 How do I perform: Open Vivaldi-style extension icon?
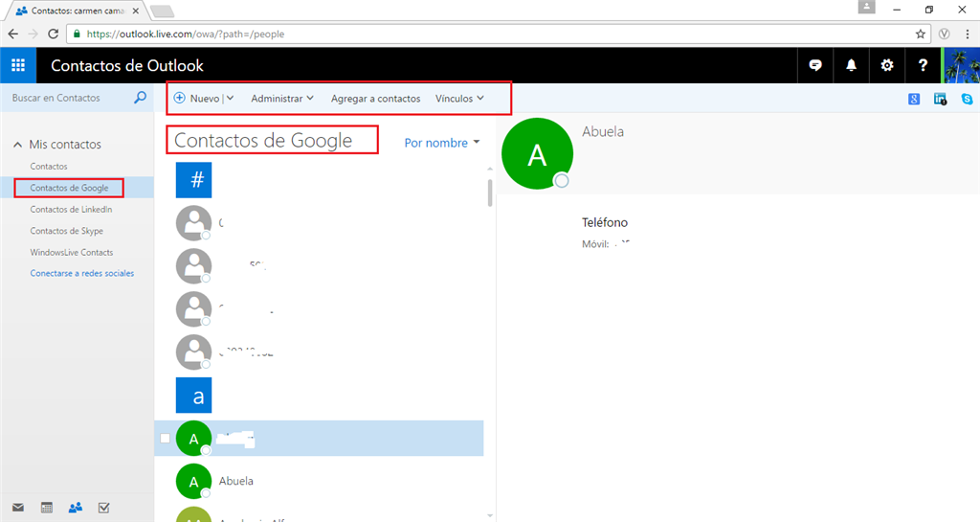pos(945,34)
